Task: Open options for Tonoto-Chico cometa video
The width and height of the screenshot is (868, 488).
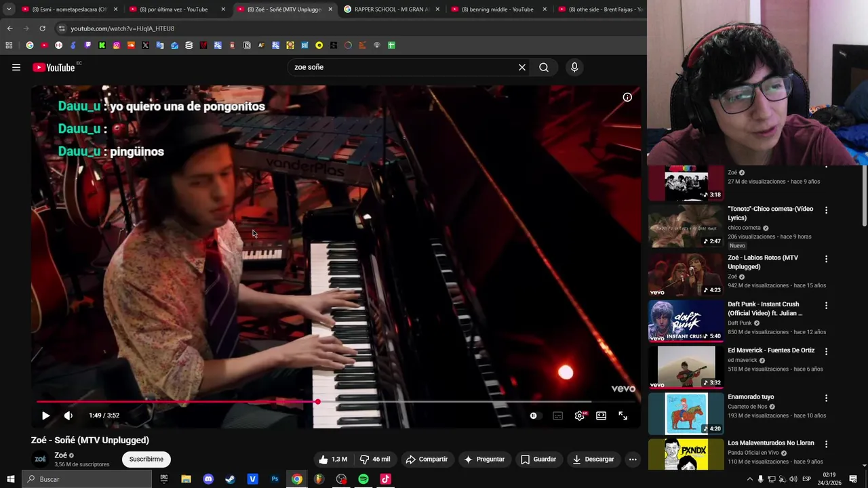Action: [826, 210]
